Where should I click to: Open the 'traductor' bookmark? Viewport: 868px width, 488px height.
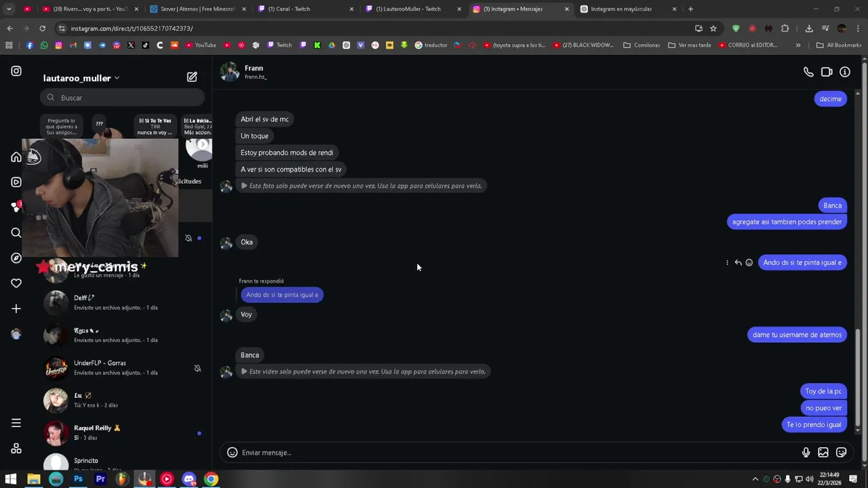pyautogui.click(x=431, y=45)
